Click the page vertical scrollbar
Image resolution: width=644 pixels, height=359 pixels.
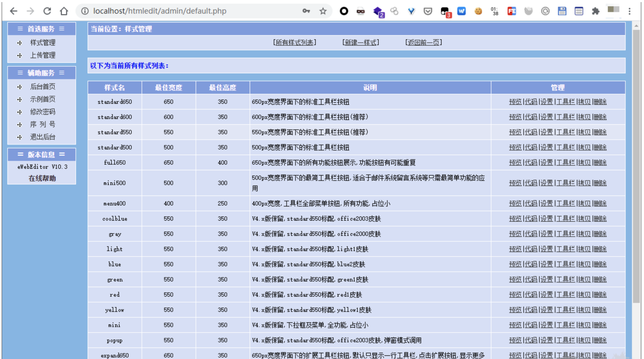[x=636, y=166]
